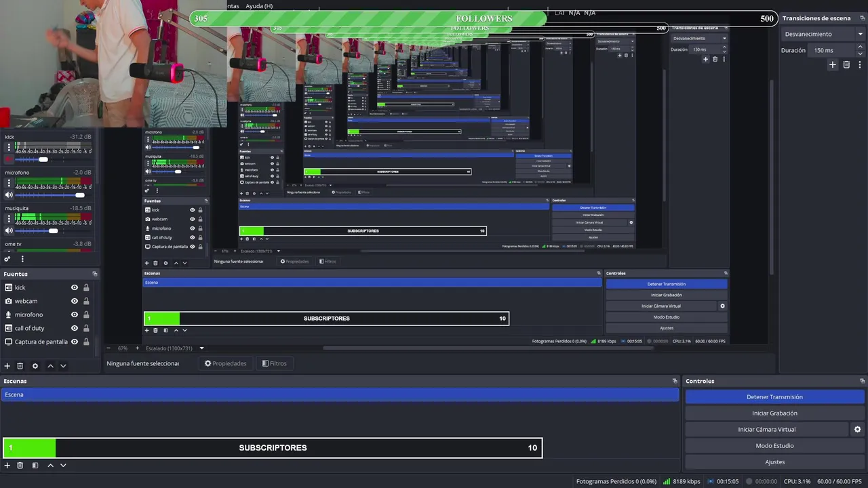Open scene filters icon in main Escenas toolbar
The image size is (868, 488).
pyautogui.click(x=35, y=466)
